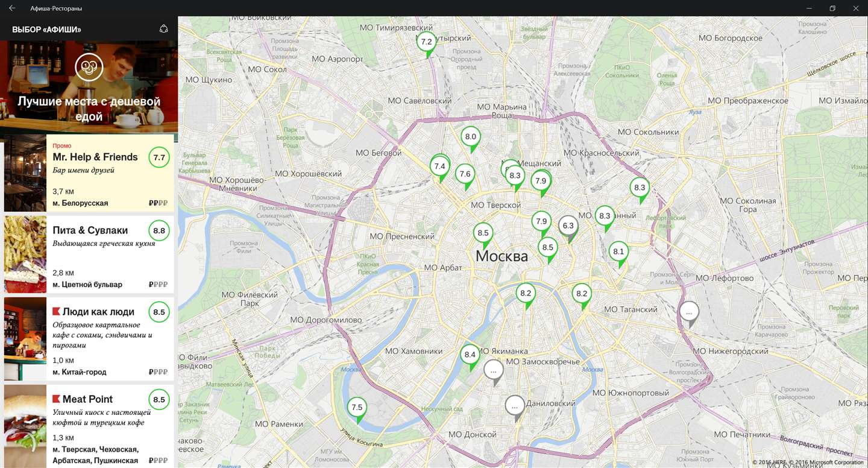Open the Meat Point listing title
Screen dimensions: 868x468
87,399
